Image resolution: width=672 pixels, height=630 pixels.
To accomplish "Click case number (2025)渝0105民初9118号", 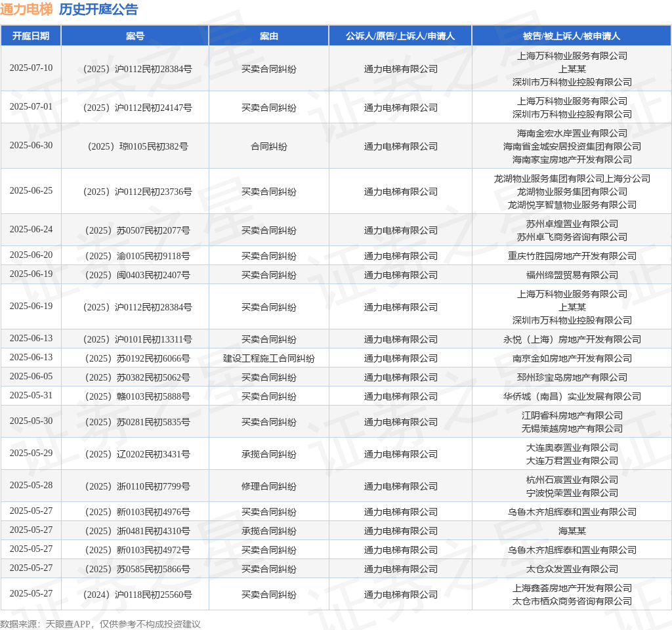I will 138,256.
